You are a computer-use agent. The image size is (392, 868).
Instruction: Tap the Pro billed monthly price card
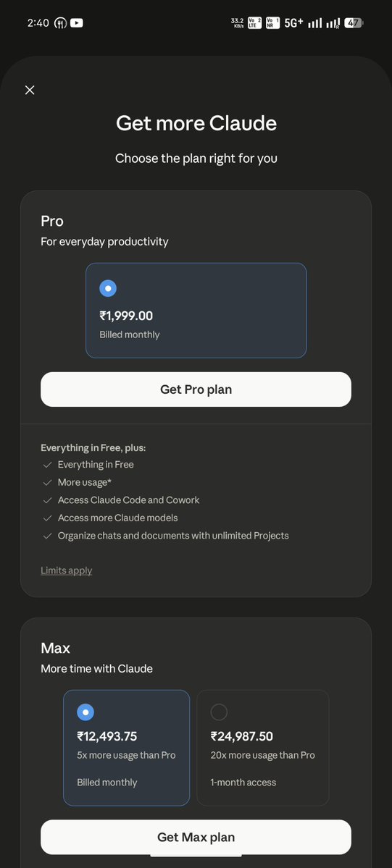click(196, 310)
